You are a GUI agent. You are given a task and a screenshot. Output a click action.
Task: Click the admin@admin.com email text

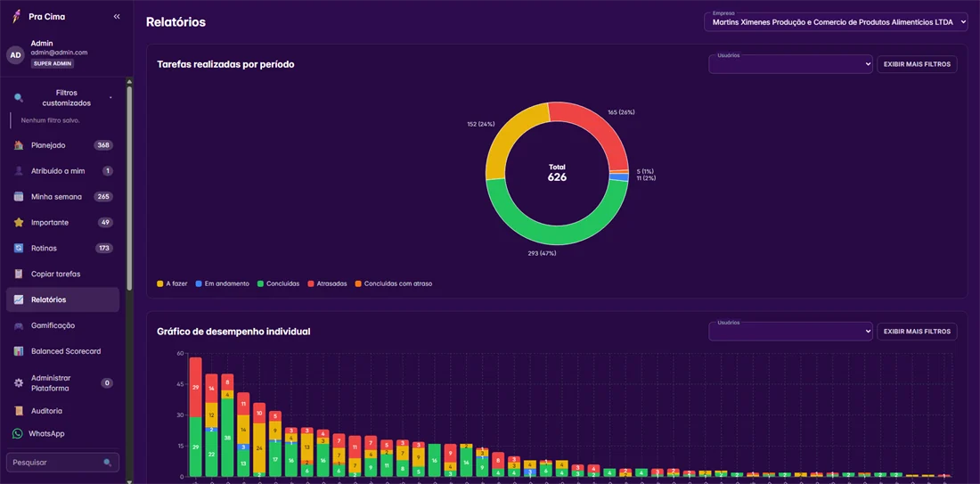tap(59, 53)
